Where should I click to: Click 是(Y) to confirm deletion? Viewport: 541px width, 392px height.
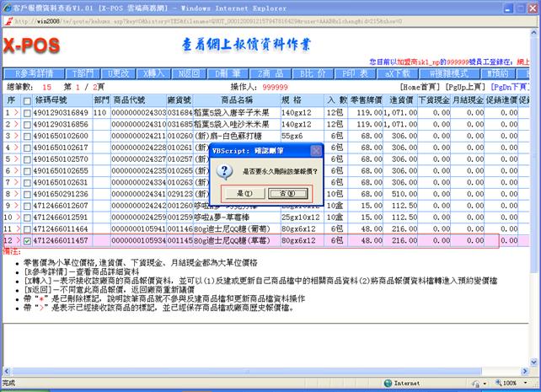pos(240,193)
